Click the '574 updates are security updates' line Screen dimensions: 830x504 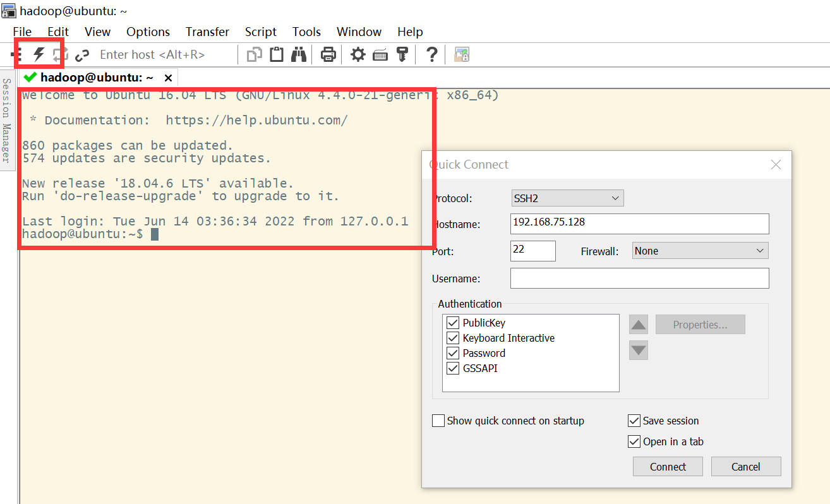click(x=147, y=159)
